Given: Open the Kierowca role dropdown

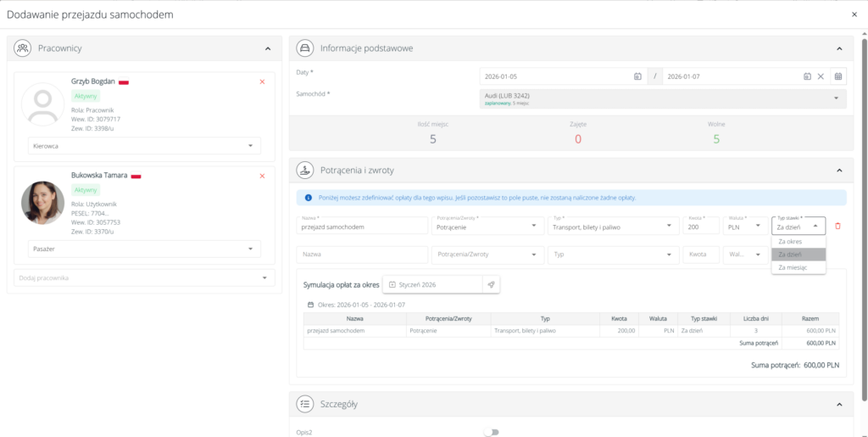Looking at the screenshot, I should click(x=144, y=146).
